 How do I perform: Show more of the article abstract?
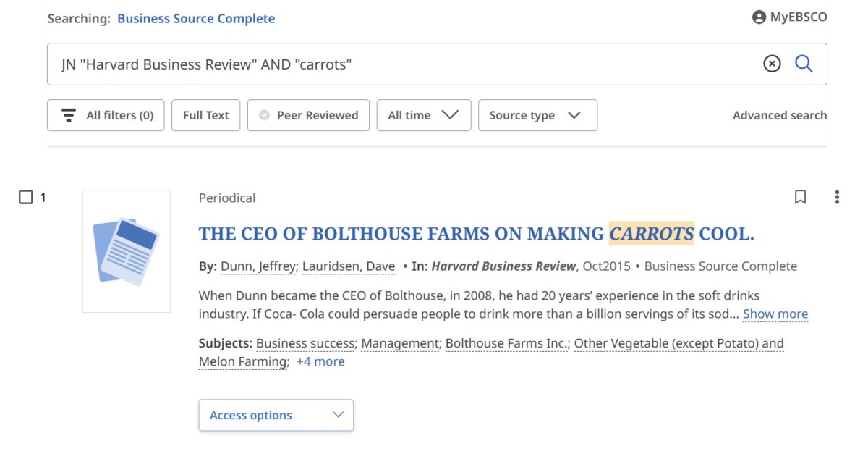(775, 314)
